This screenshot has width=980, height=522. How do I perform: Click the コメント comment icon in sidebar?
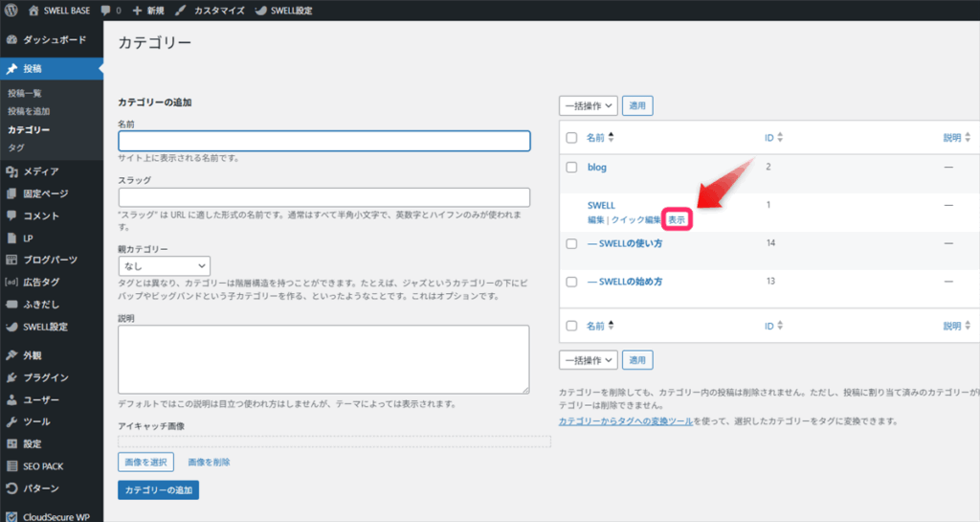coord(11,216)
